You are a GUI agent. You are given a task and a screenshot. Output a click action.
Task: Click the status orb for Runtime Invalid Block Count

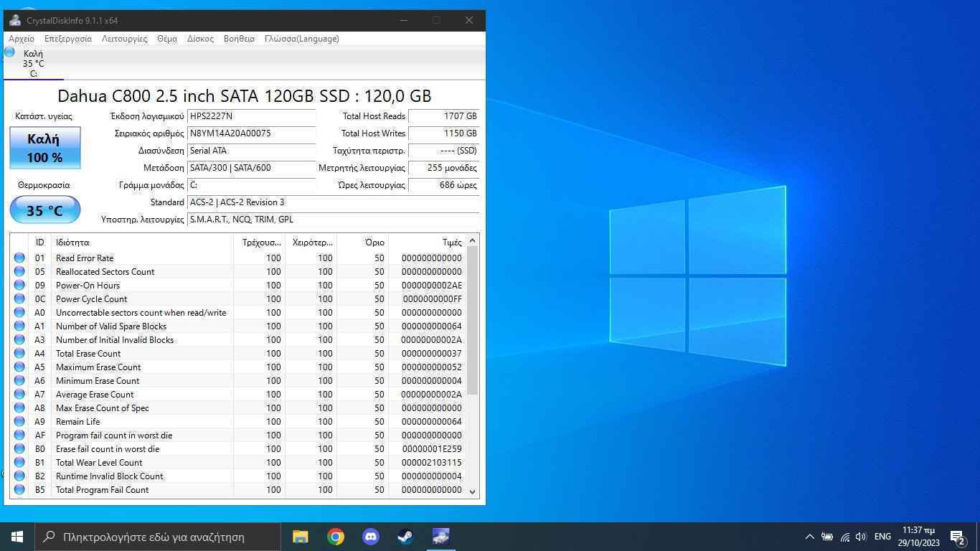pos(19,476)
